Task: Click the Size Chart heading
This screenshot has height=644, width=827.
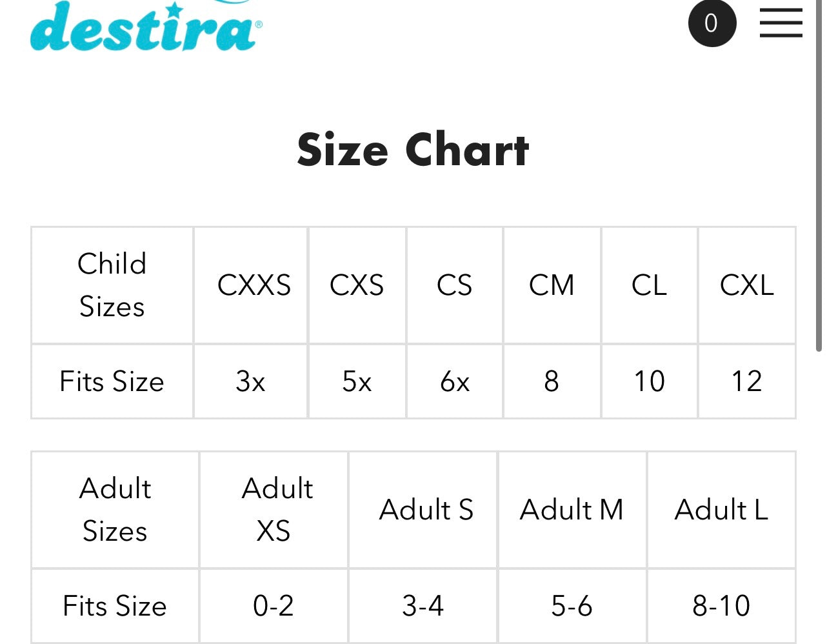Action: pos(413,150)
